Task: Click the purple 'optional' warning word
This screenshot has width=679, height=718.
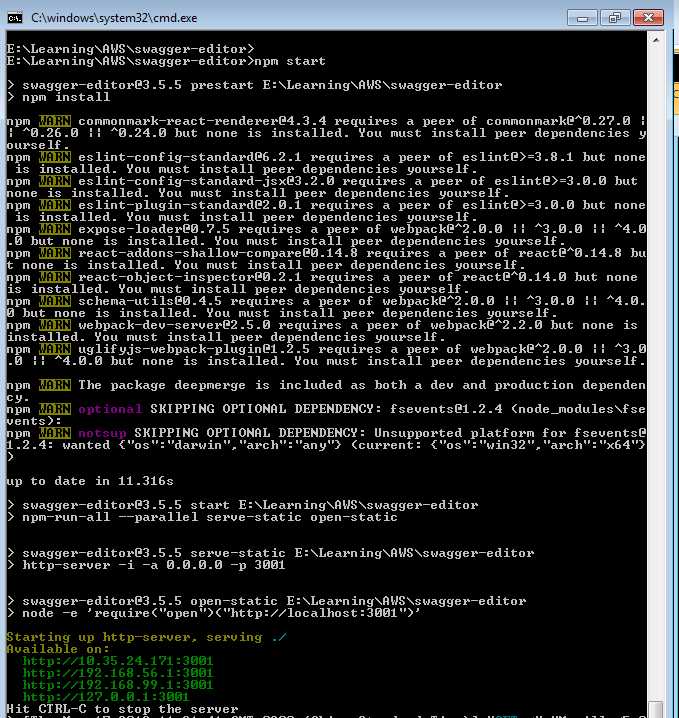Action: (x=110, y=409)
